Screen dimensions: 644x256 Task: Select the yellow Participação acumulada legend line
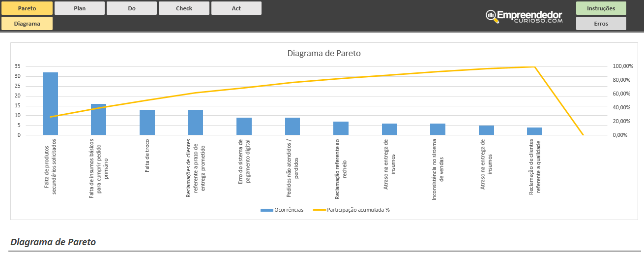click(x=319, y=210)
